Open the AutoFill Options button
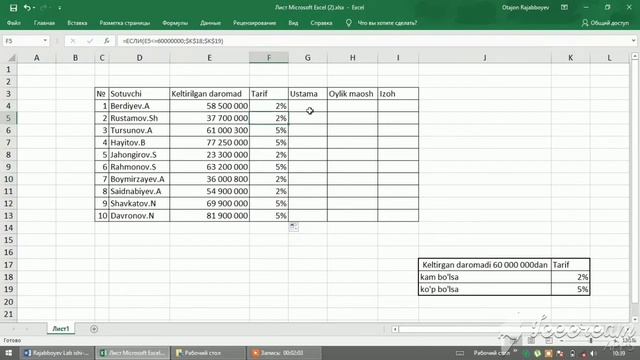640x360 pixels. [293, 227]
